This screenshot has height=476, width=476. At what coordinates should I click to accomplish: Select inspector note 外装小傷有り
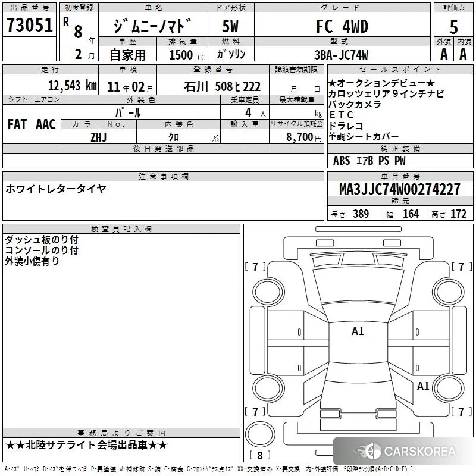pos(32,261)
